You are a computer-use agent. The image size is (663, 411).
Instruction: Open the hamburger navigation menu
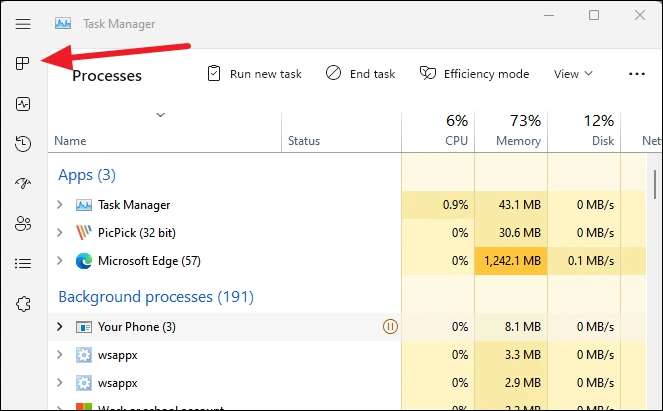pyautogui.click(x=23, y=24)
